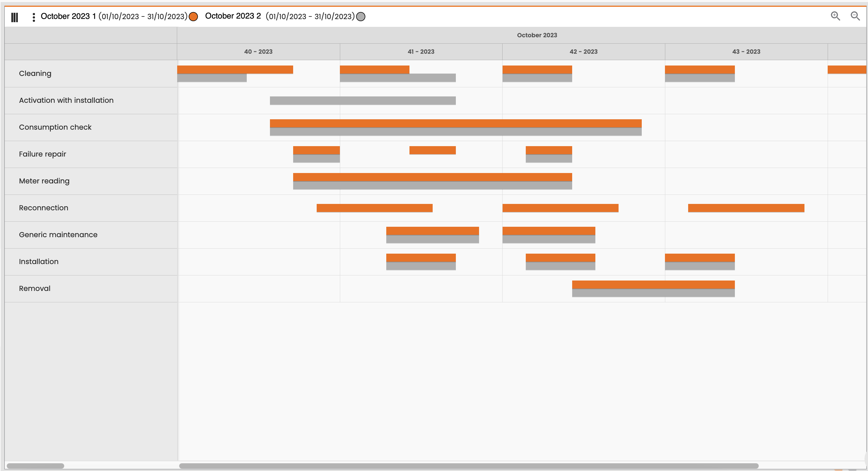868x471 pixels.
Task: Click the orange Meter reading bar
Action: pyautogui.click(x=432, y=177)
